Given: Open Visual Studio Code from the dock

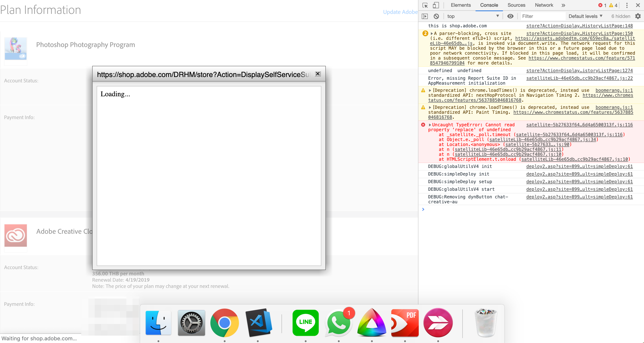Looking at the screenshot, I should pos(258,322).
